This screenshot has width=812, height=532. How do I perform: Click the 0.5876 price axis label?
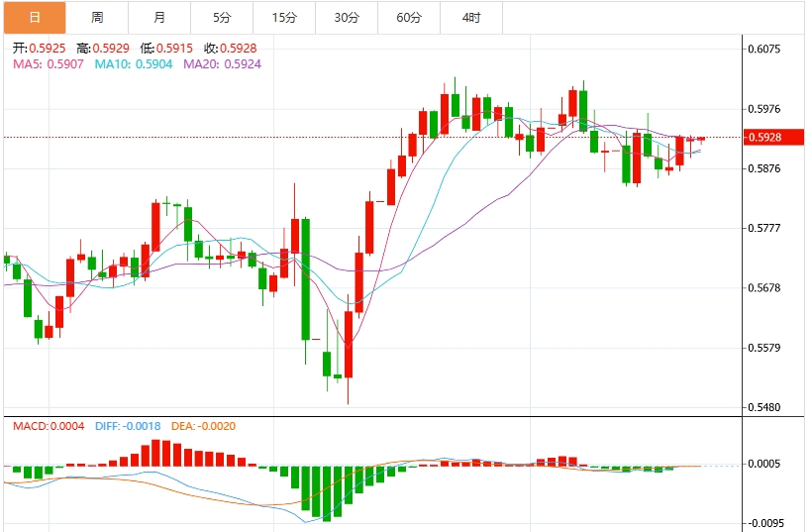click(764, 168)
